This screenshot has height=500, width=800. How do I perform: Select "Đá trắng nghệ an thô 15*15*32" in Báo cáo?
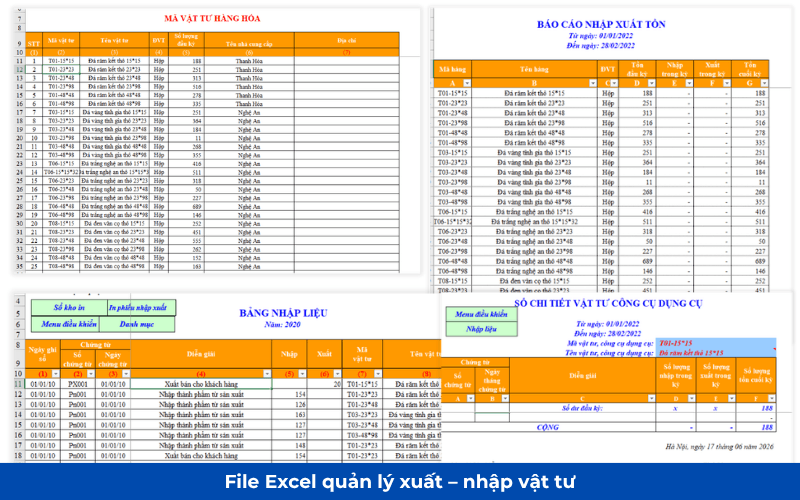pos(534,222)
